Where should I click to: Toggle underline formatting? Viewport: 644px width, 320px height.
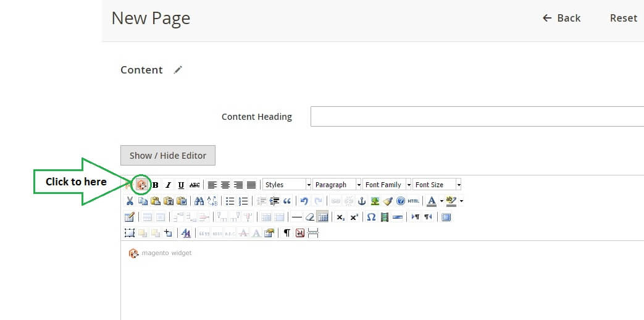pos(181,185)
